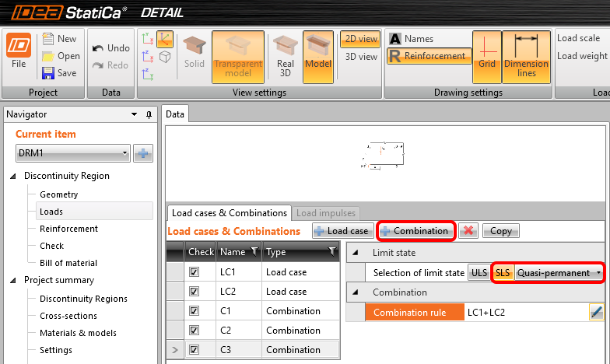The image size is (610, 364).
Task: Open the Quasi-permanent dropdown
Action: [559, 273]
